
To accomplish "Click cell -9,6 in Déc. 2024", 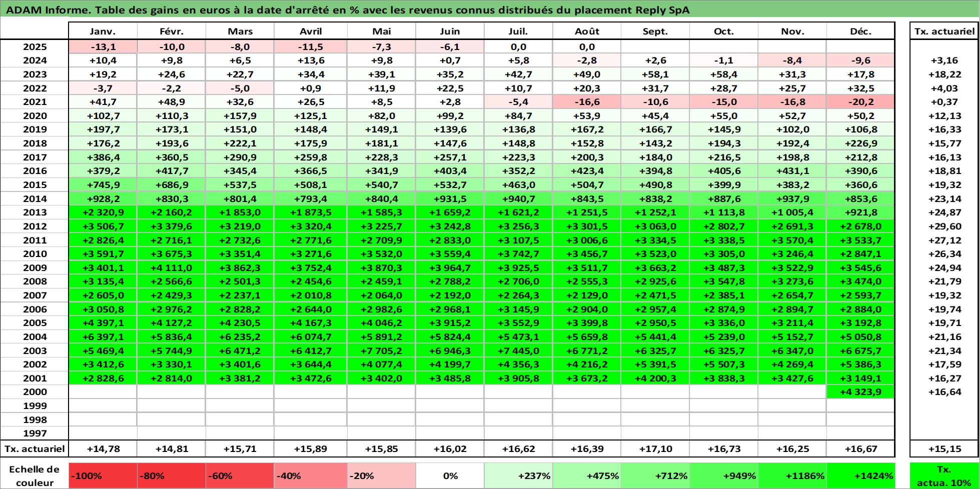I will tap(860, 60).
